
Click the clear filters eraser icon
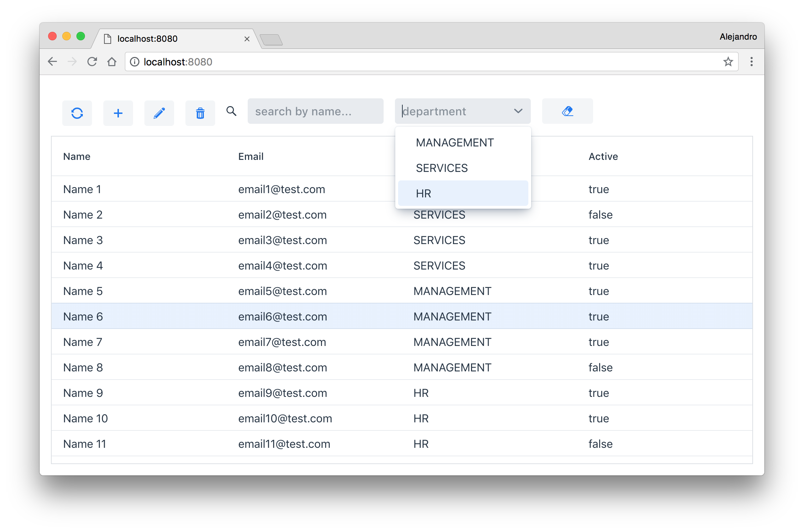567,112
